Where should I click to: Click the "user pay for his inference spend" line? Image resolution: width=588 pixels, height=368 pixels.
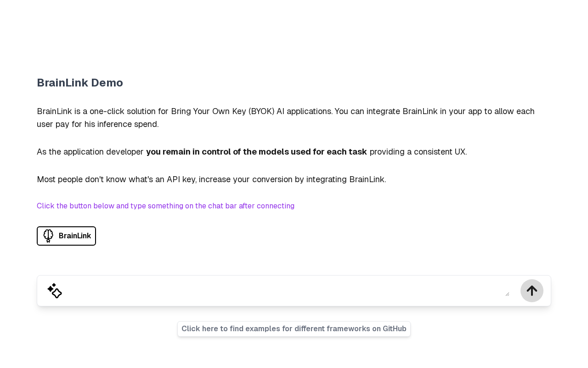(98, 124)
